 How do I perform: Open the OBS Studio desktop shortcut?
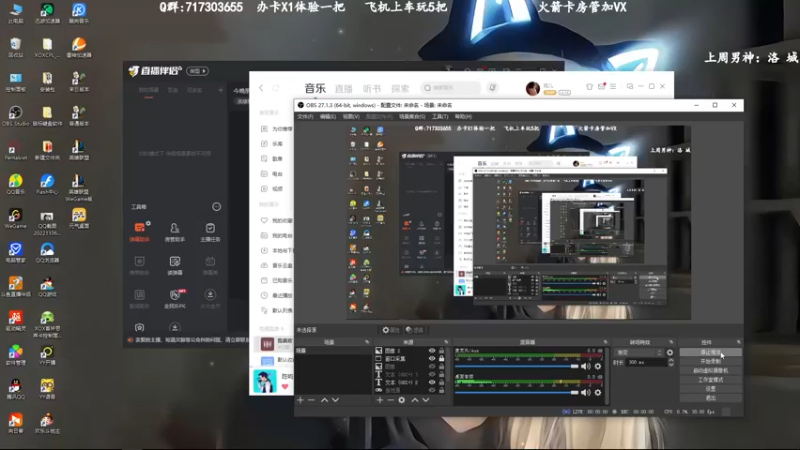click(x=15, y=116)
